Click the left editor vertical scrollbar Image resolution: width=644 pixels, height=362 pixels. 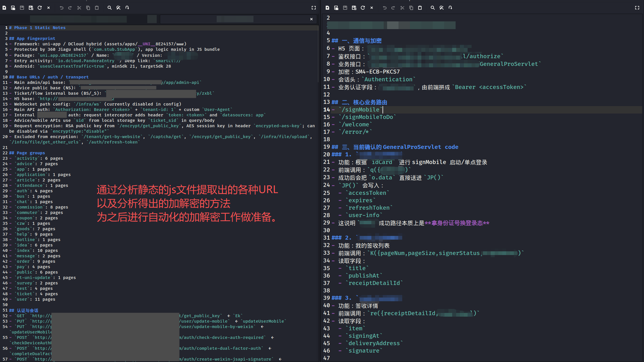point(318,54)
